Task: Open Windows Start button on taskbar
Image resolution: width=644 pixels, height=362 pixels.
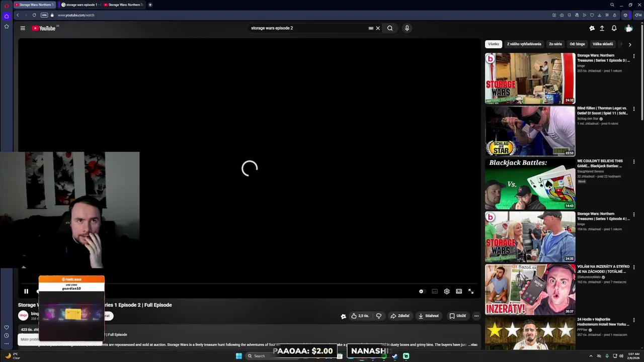Action: (238, 356)
